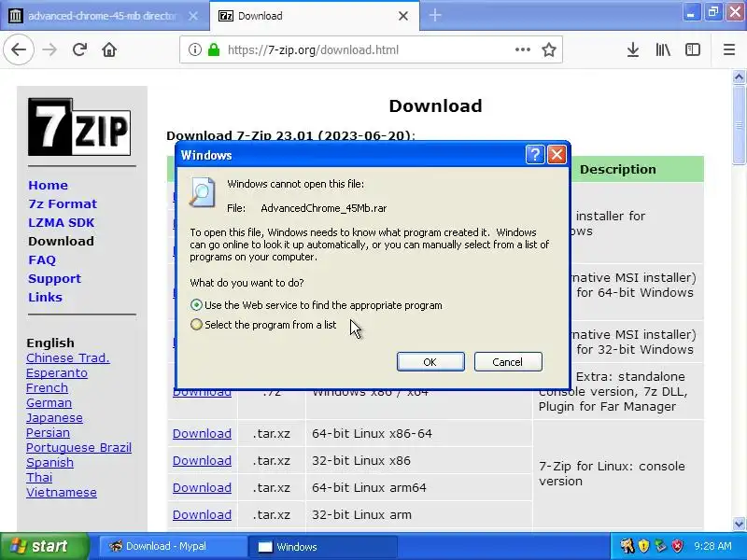Screen dimensions: 747x560
Task: Click the 7-ZIP logo image
Action: click(79, 127)
